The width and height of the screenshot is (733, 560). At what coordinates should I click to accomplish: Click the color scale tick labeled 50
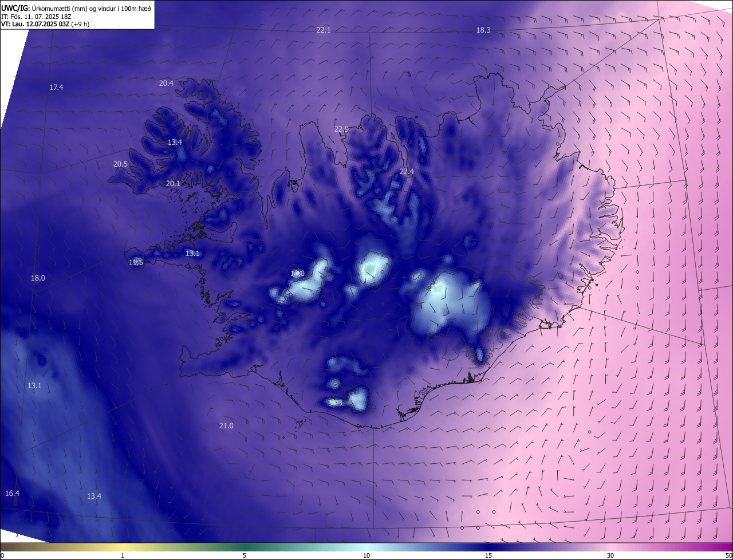tap(728, 555)
